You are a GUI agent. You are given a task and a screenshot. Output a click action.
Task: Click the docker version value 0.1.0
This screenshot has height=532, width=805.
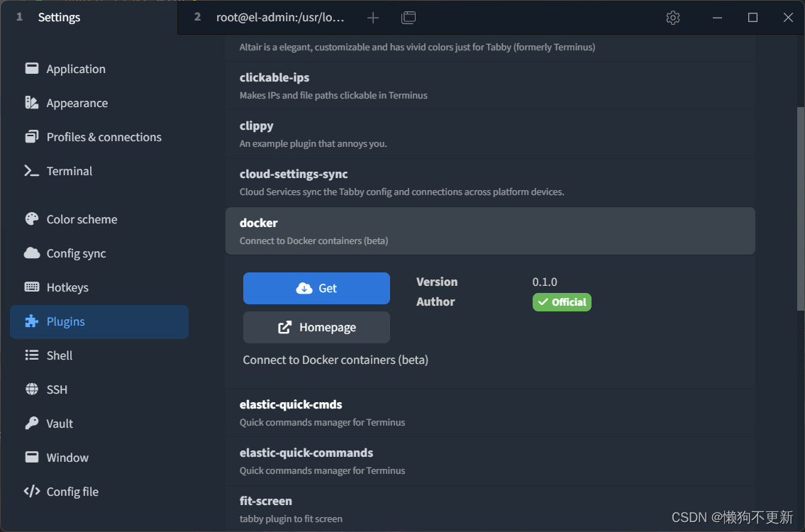click(545, 282)
